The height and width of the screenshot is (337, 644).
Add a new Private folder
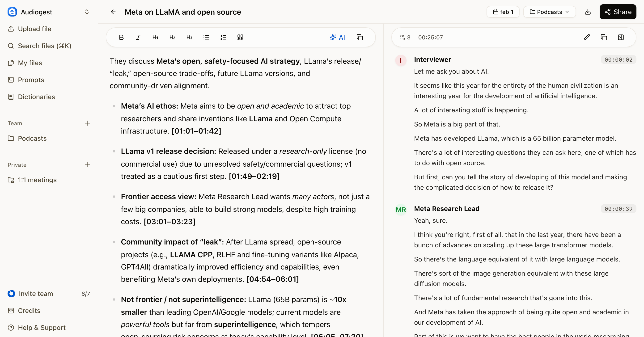[87, 165]
